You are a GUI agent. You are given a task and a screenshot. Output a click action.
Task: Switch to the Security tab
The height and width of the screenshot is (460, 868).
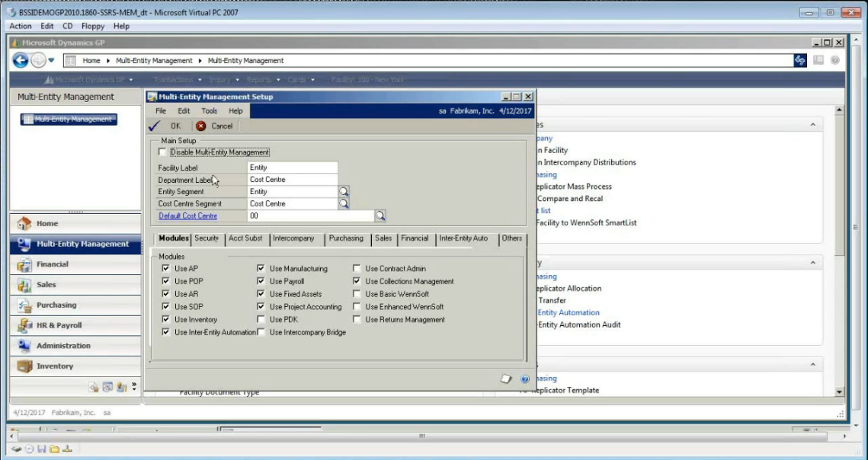tap(207, 238)
